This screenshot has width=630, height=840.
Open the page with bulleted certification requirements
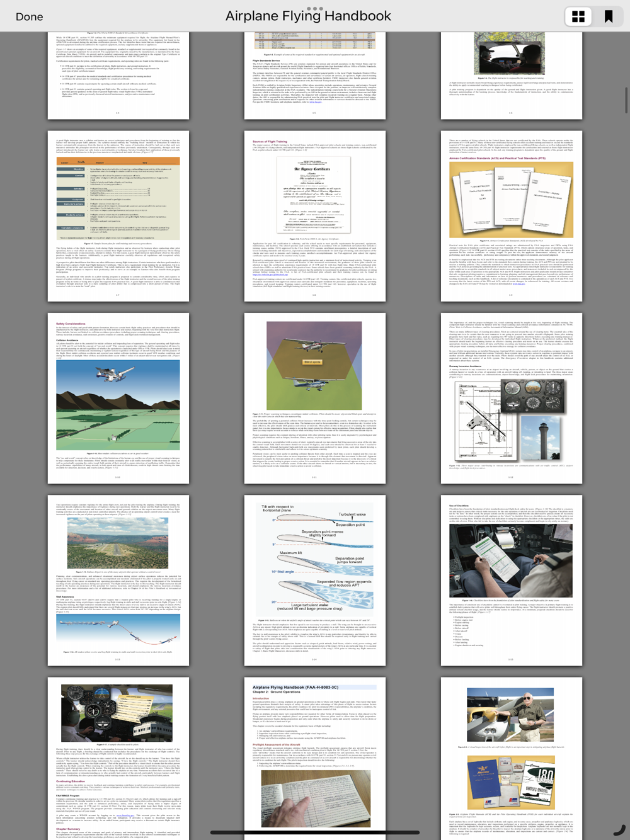[x=118, y=76]
